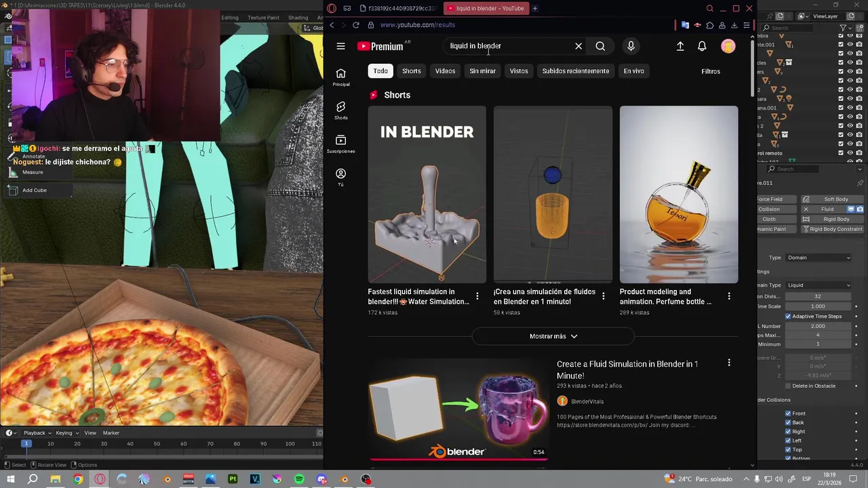Click the timeline frame 1 playhead
868x488 pixels.
(26, 443)
